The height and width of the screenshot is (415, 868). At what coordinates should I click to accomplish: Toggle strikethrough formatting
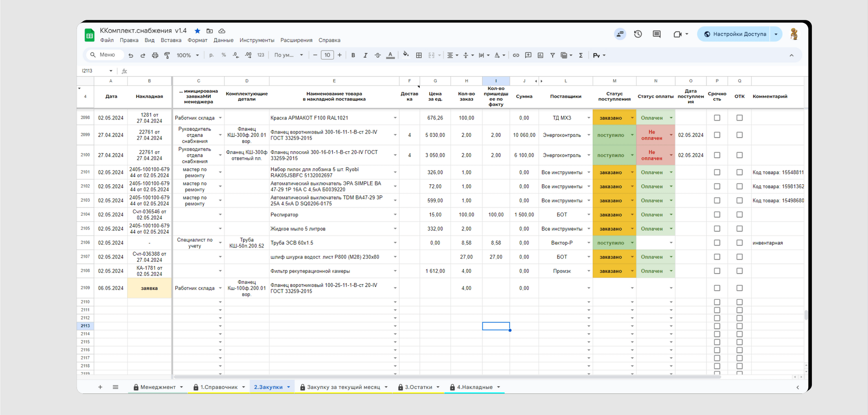pyautogui.click(x=377, y=55)
